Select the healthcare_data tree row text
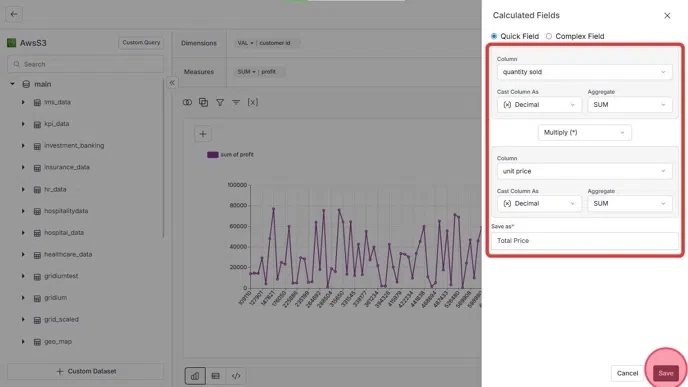This screenshot has width=688, height=387. click(68, 254)
